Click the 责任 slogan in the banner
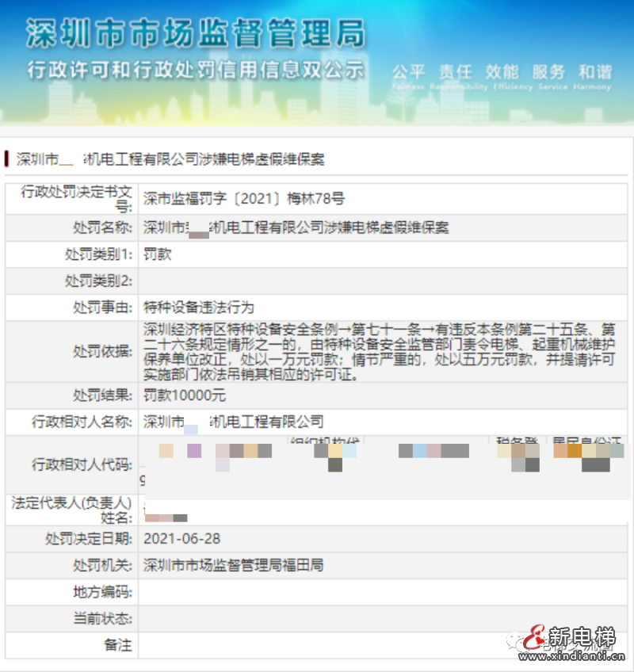Screen dimensions: 634x672 point(454,71)
